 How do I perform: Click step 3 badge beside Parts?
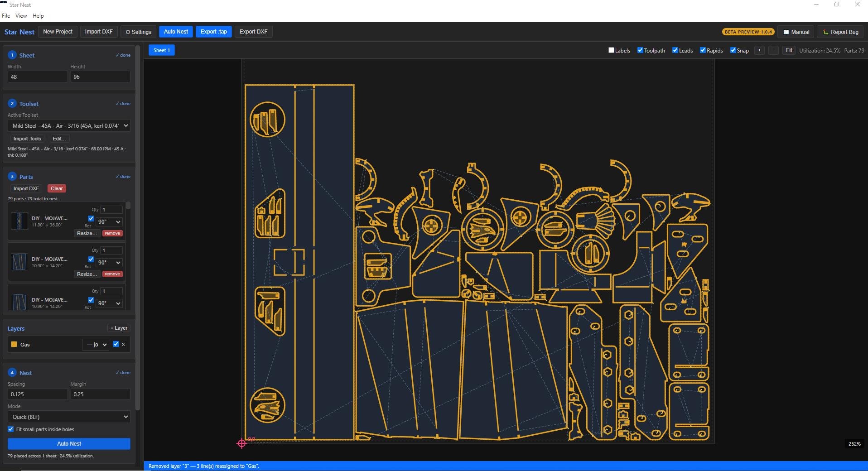pyautogui.click(x=12, y=176)
